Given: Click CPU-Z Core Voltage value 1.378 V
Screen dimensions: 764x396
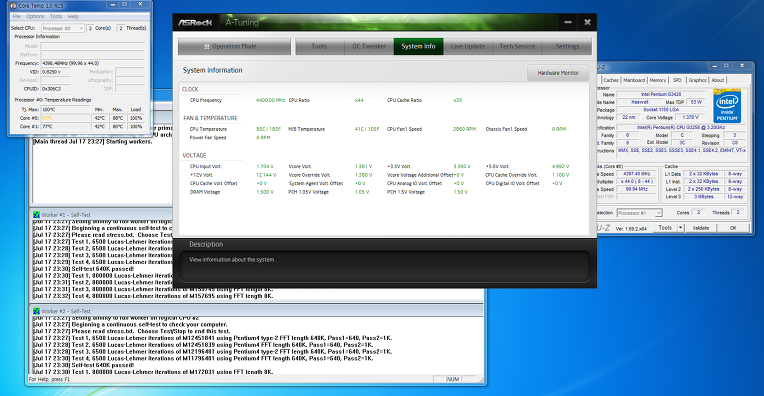Looking at the screenshot, I should 690,117.
